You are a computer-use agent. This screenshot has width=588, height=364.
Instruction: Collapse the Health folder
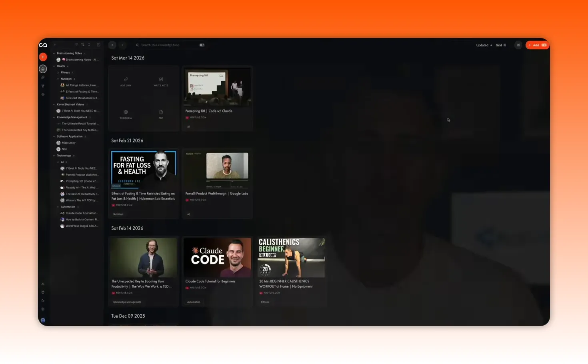point(54,66)
